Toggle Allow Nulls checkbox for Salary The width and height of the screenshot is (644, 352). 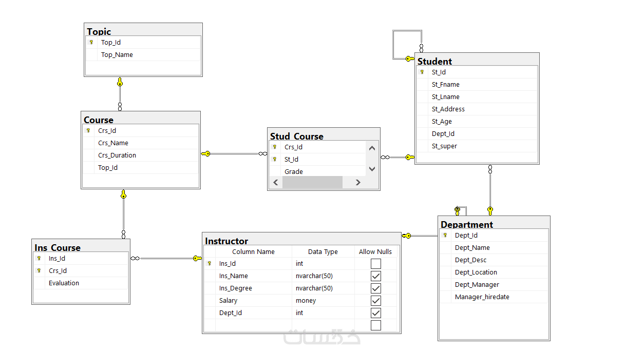click(376, 301)
